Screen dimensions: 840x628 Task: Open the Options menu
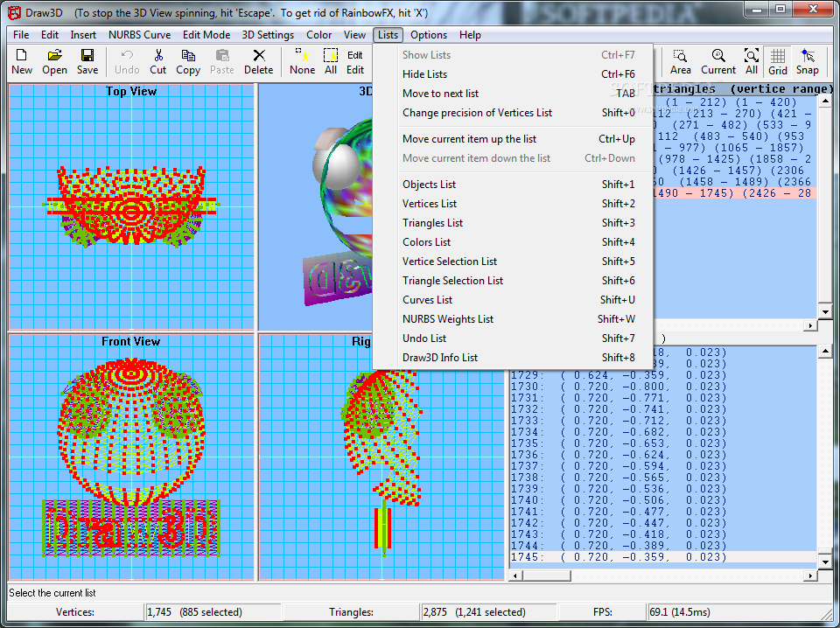429,35
